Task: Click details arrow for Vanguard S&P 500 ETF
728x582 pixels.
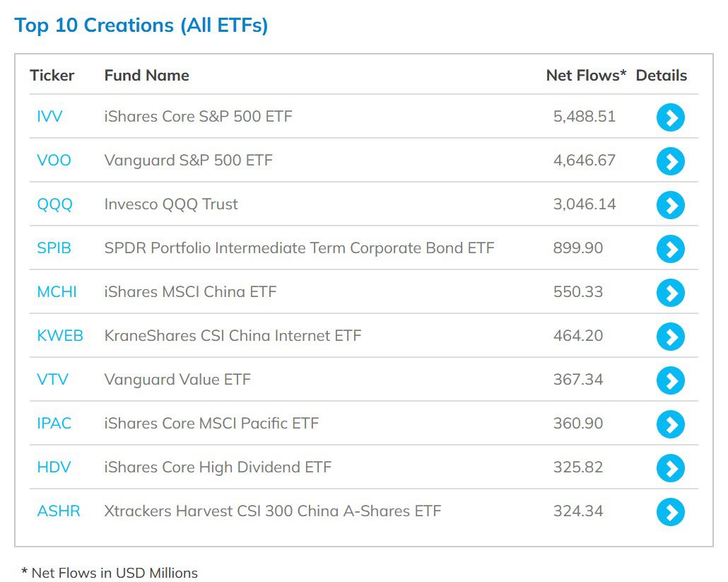Action: click(x=670, y=161)
